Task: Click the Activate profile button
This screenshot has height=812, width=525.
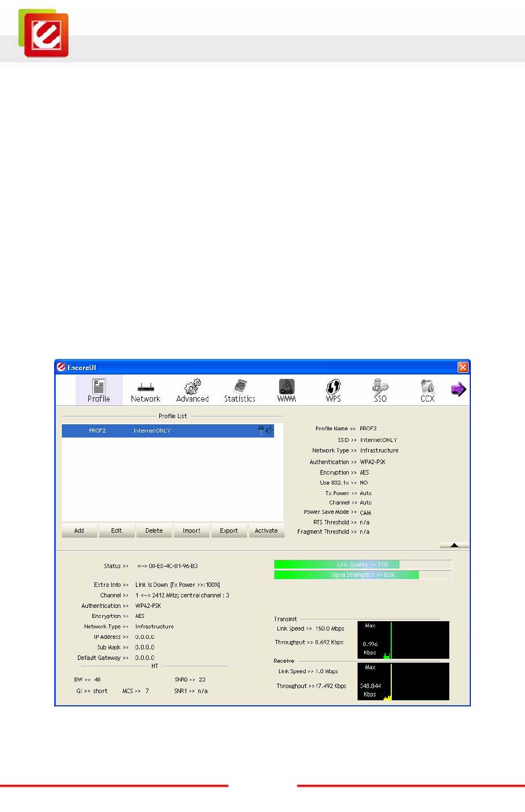Action: [266, 530]
